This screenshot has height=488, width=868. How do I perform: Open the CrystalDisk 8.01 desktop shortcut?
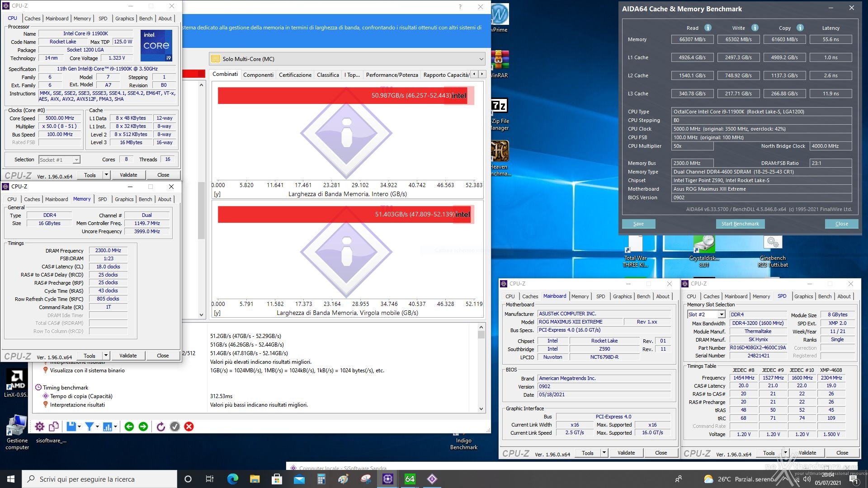click(704, 252)
